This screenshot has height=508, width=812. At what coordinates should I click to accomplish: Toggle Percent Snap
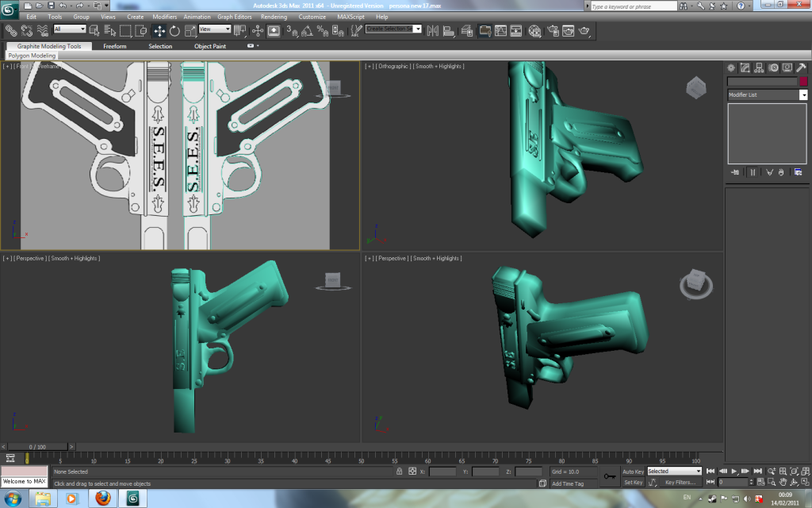coord(323,31)
